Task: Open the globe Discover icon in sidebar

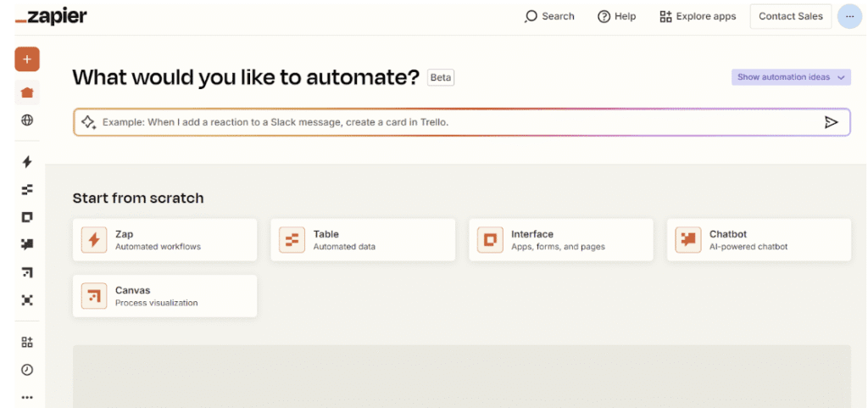Action: 27,120
